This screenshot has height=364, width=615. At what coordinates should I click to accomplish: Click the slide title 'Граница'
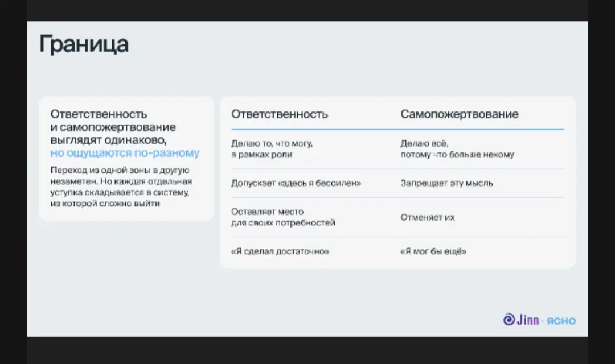(x=84, y=44)
